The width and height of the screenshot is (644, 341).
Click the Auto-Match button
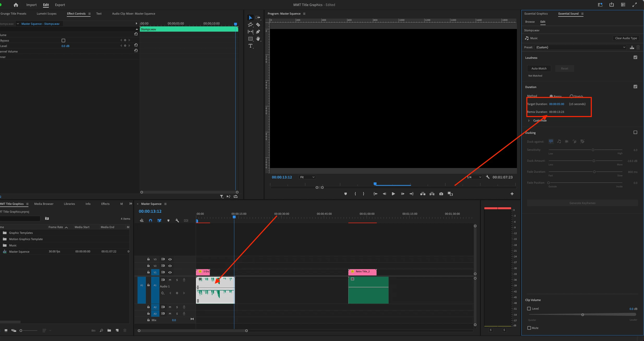pos(539,68)
